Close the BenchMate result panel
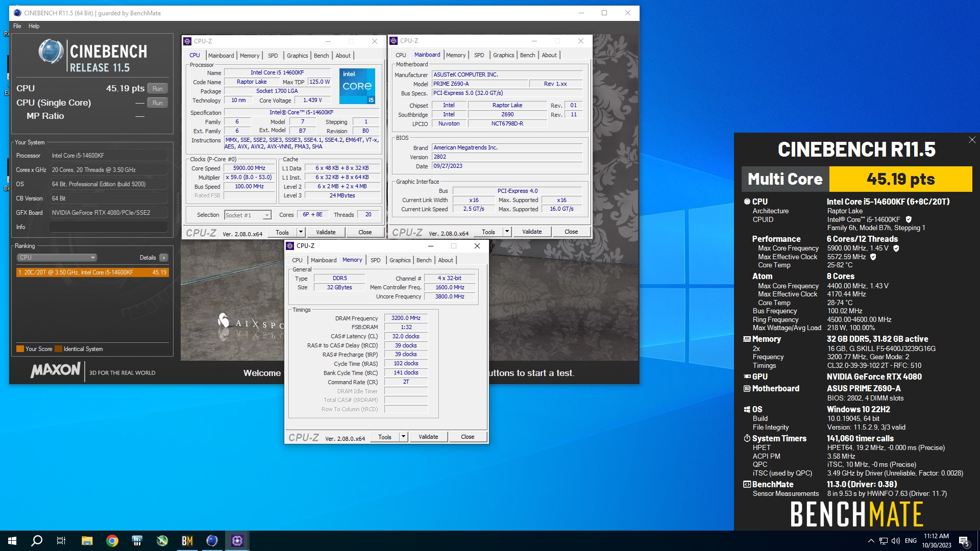This screenshot has width=980, height=551. [972, 140]
